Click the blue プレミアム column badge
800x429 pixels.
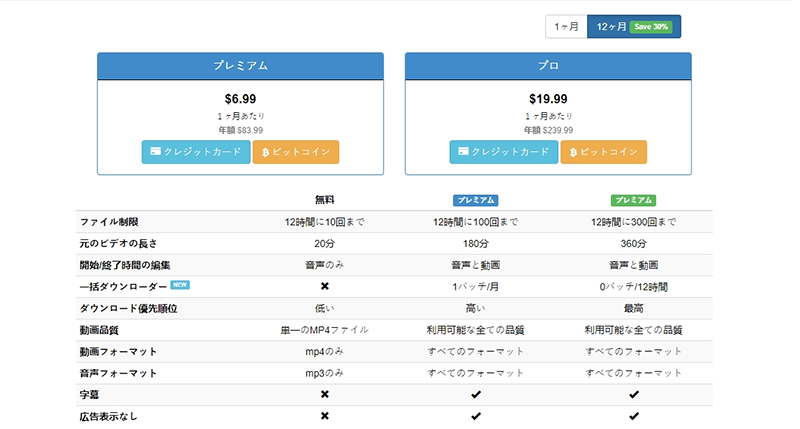click(x=476, y=200)
